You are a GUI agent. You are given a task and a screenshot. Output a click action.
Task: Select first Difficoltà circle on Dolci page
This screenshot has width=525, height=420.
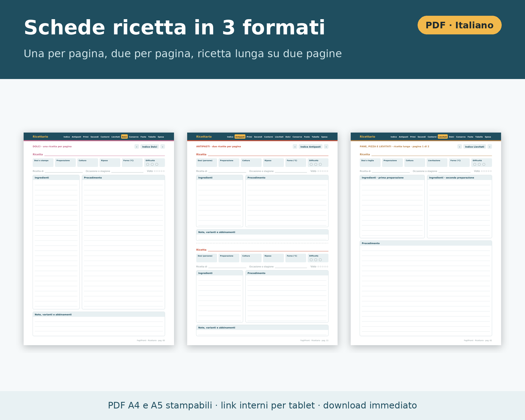148,164
